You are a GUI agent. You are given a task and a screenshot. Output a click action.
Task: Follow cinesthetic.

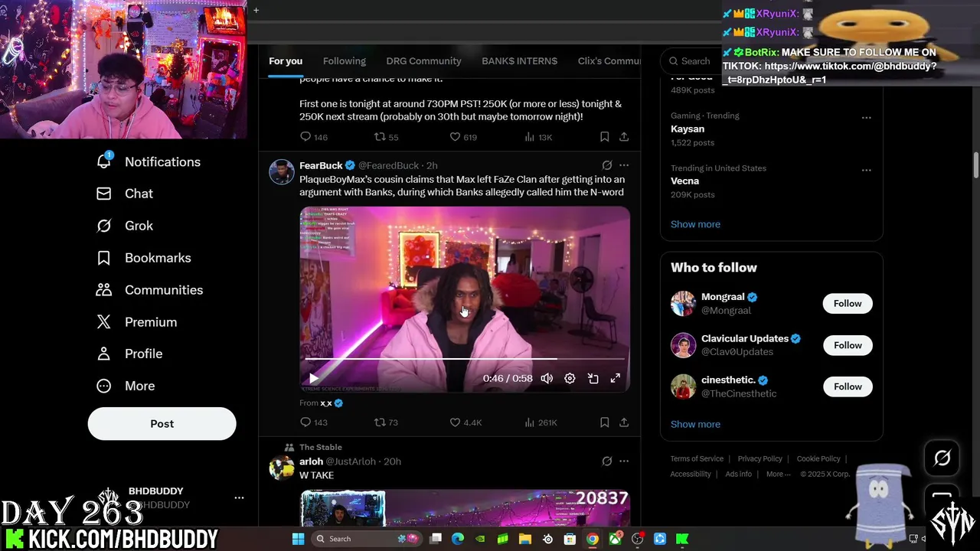[x=848, y=386]
